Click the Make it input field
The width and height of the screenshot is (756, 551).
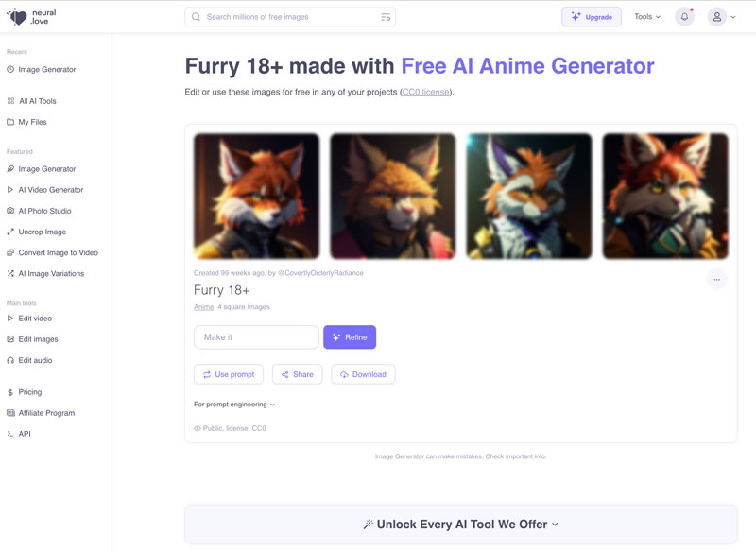click(255, 336)
